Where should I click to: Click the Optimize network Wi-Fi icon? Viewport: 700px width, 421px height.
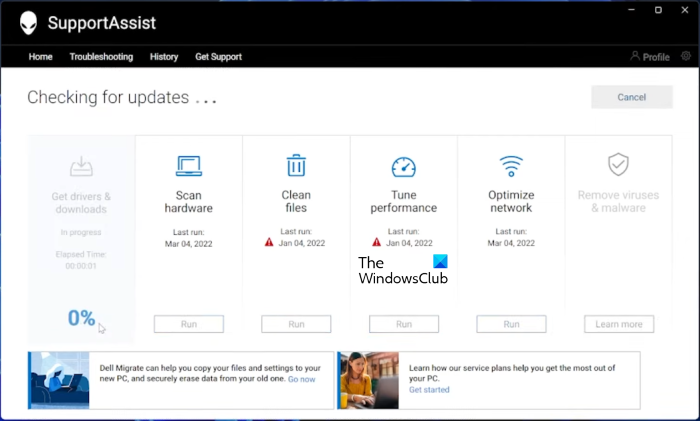point(511,166)
